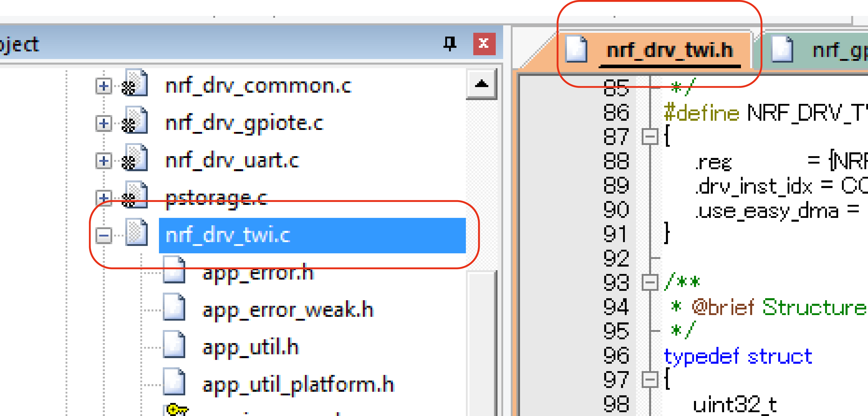Close the Project panel
868x416 pixels.
pyautogui.click(x=484, y=44)
